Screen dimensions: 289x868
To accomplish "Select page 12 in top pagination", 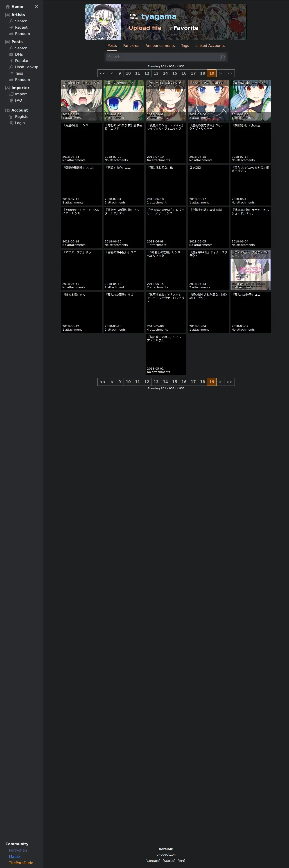I will coord(147,73).
